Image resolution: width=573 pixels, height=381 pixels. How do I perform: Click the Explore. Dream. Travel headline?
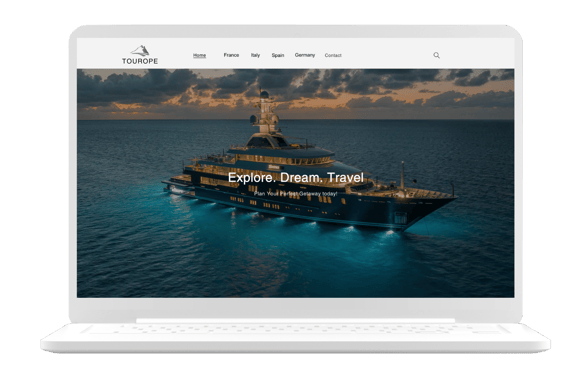coord(296,178)
